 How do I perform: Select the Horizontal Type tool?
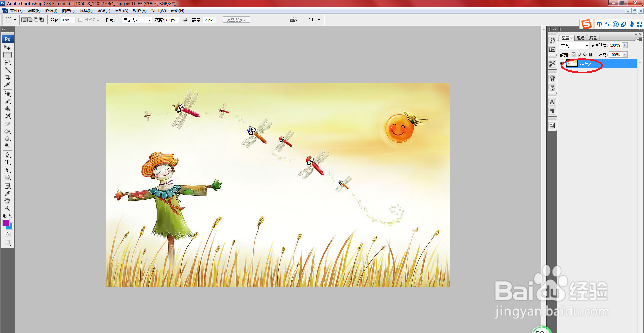[x=7, y=162]
